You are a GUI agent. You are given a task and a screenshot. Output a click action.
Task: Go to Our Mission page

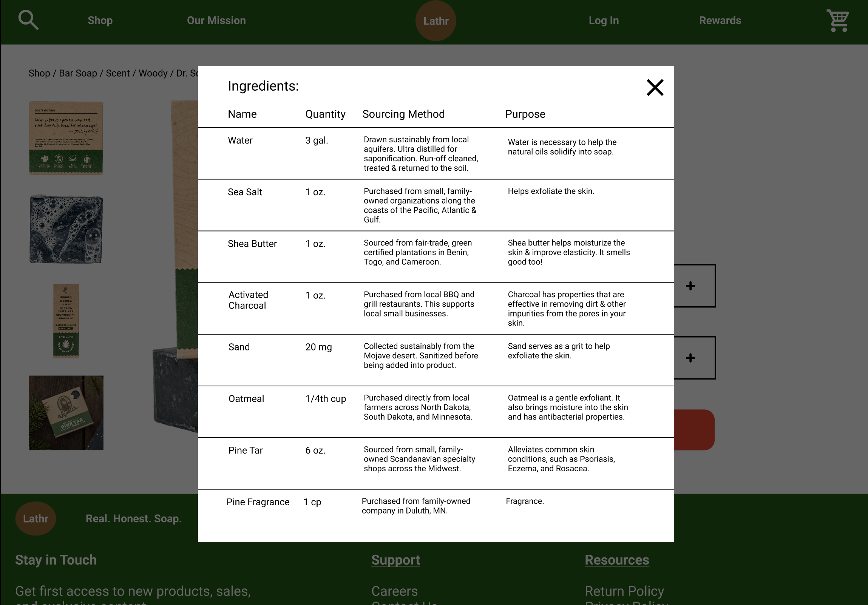[216, 20]
